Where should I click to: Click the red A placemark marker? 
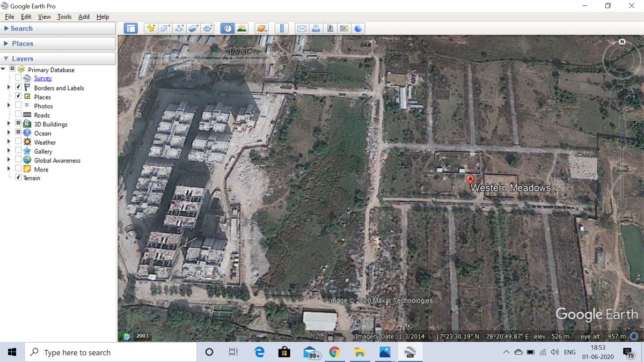click(471, 180)
